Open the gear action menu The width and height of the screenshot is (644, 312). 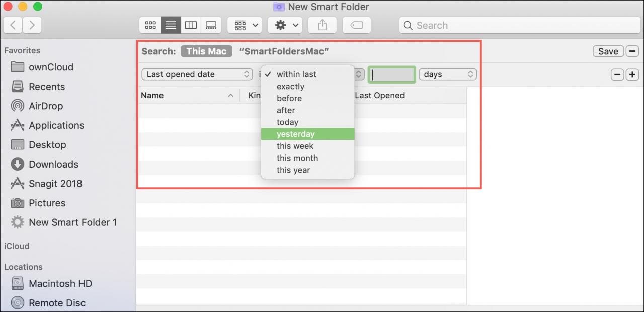[285, 25]
